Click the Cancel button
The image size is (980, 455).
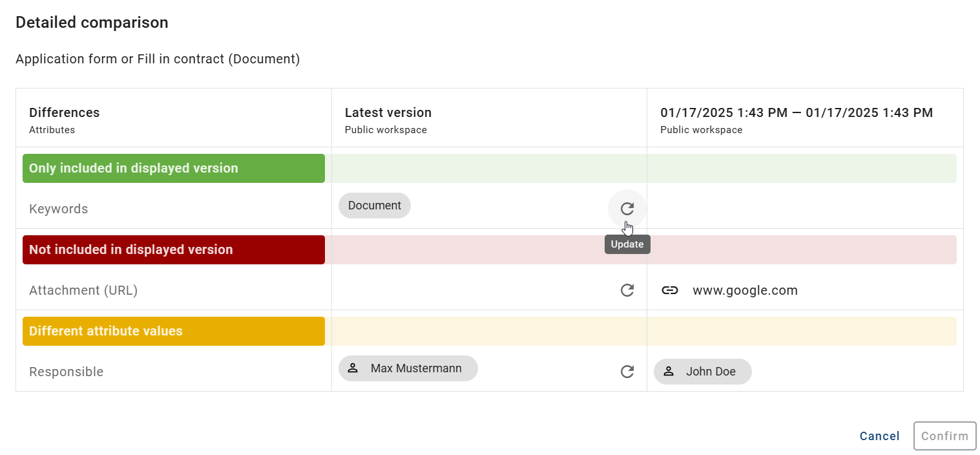(x=879, y=436)
